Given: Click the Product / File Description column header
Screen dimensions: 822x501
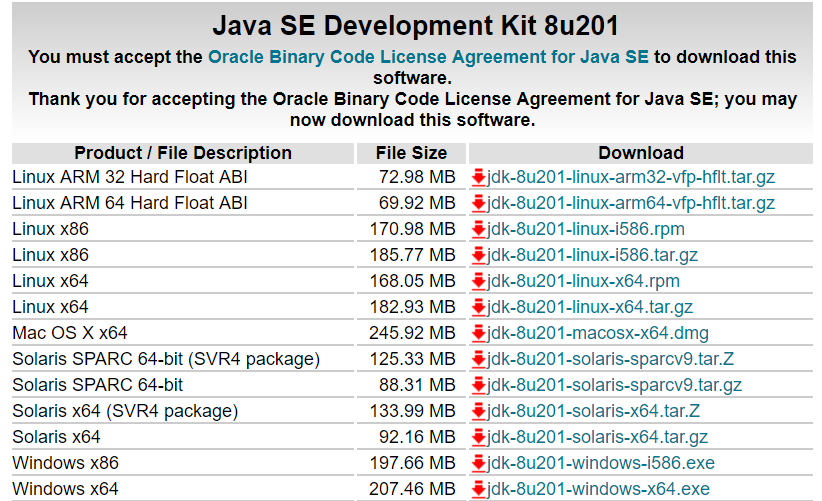Looking at the screenshot, I should coord(183,153).
